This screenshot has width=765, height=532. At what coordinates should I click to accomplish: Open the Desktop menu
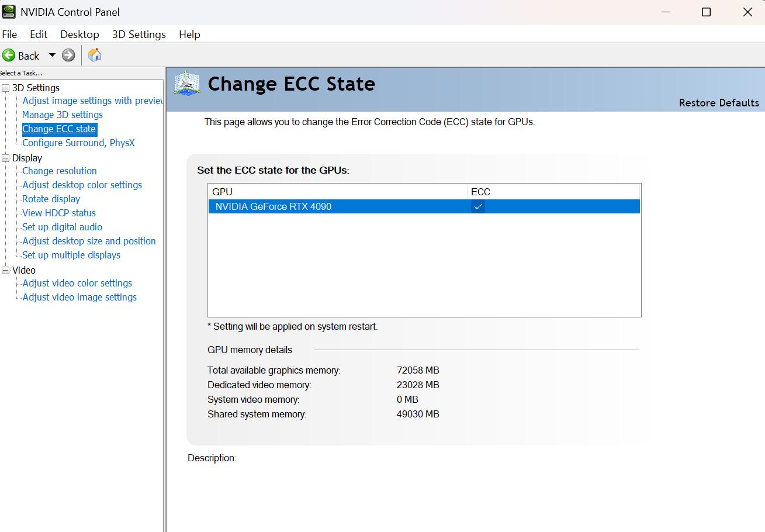[80, 34]
